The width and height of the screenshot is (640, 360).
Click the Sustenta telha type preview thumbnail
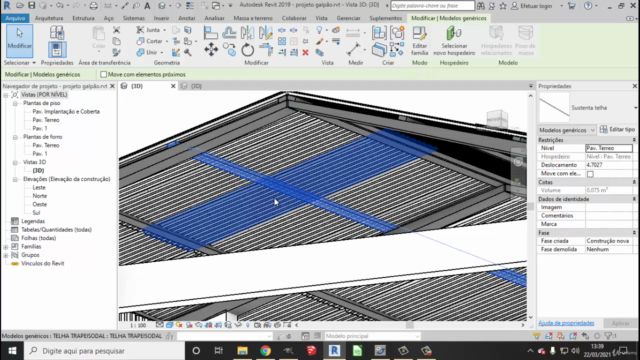click(x=554, y=108)
